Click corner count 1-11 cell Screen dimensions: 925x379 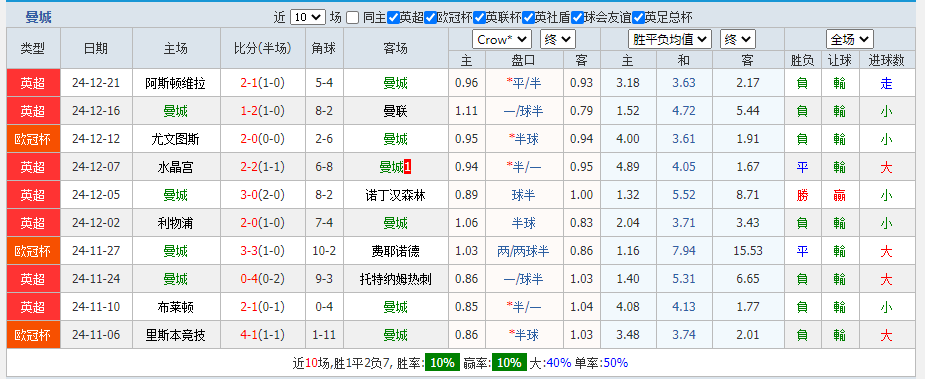coord(324,335)
